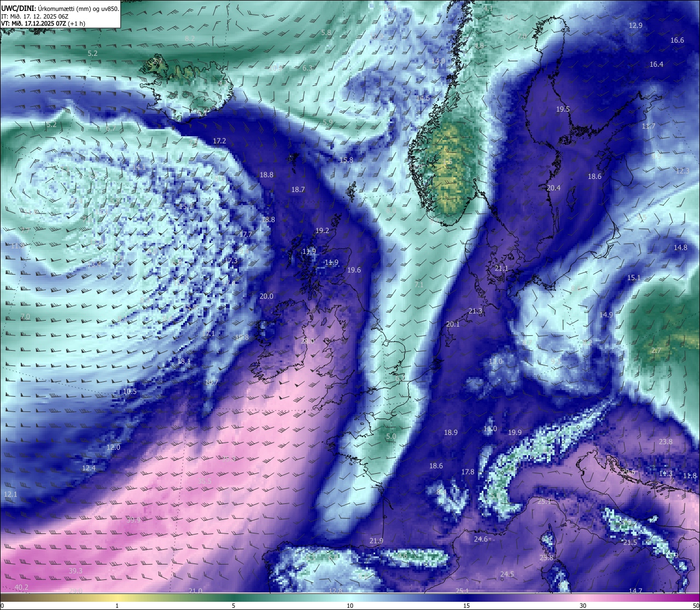The height and width of the screenshot is (610, 700).
Task: Click the 17.2 value label
Action: (219, 141)
